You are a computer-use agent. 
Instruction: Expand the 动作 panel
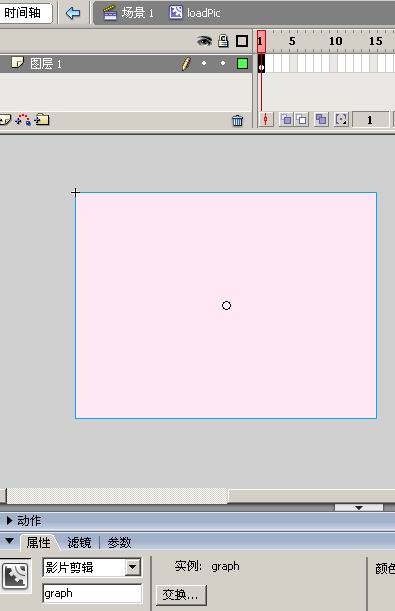pos(9,520)
